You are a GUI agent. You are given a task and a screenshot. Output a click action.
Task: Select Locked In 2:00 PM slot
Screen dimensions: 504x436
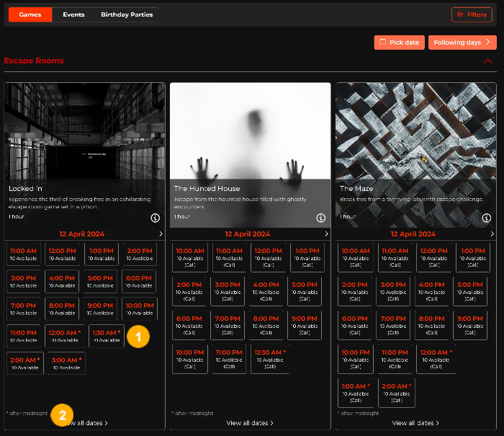pyautogui.click(x=140, y=254)
